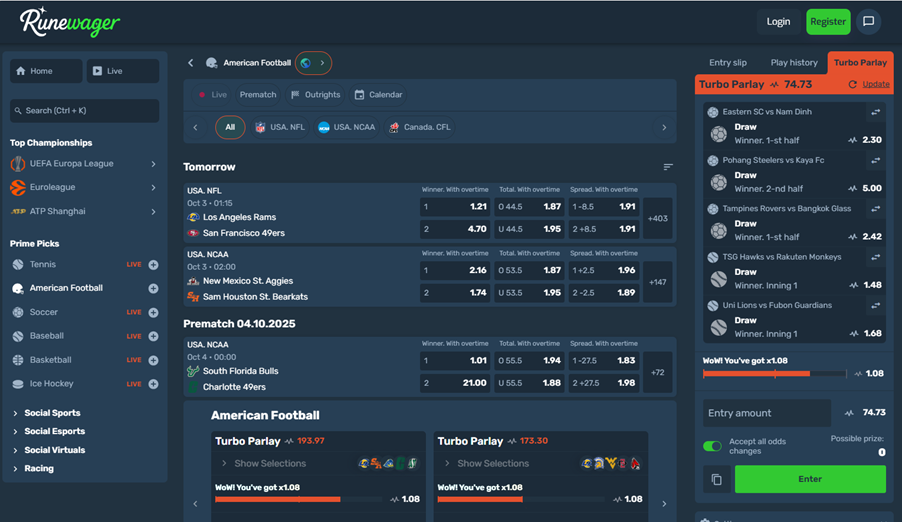Click the plus icon beside Baseball

coord(154,336)
